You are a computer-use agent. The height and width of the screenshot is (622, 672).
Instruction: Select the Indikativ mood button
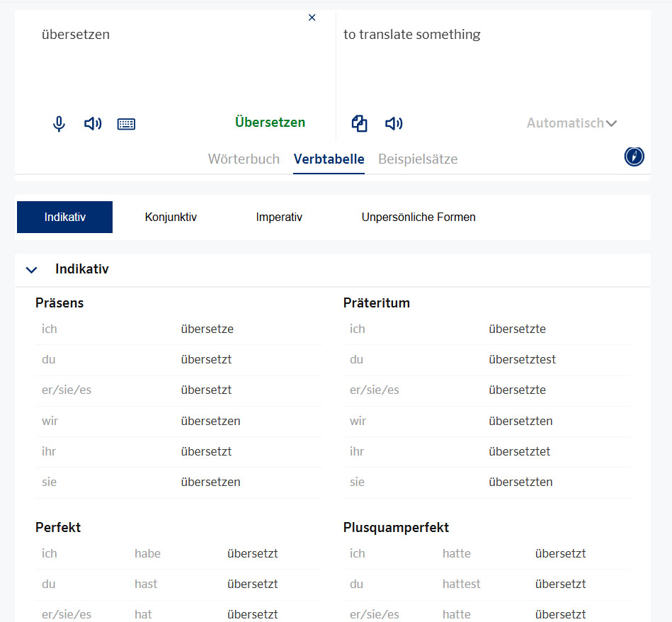[64, 217]
